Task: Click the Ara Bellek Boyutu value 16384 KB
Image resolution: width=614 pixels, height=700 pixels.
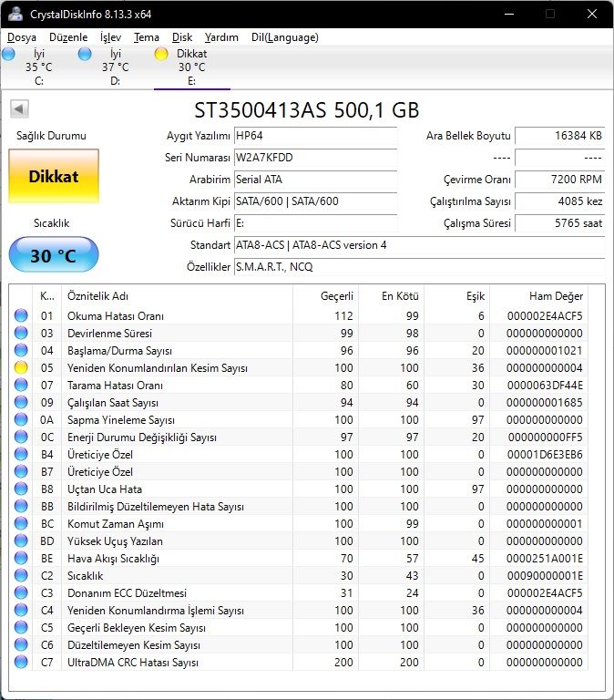Action: coord(560,136)
